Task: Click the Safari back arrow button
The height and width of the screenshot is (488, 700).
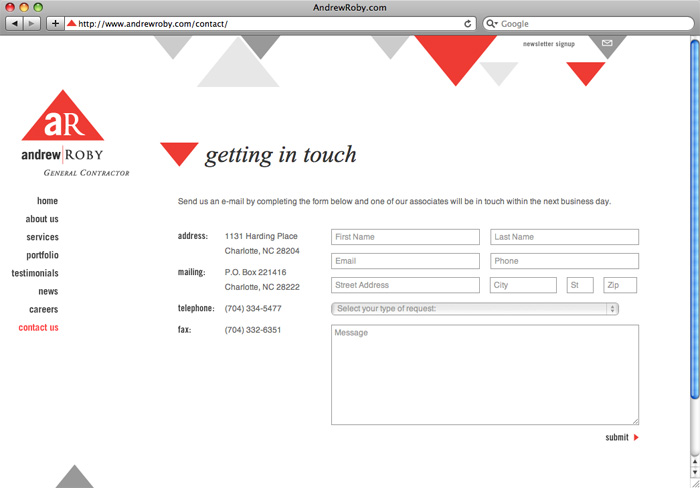Action: click(x=15, y=23)
